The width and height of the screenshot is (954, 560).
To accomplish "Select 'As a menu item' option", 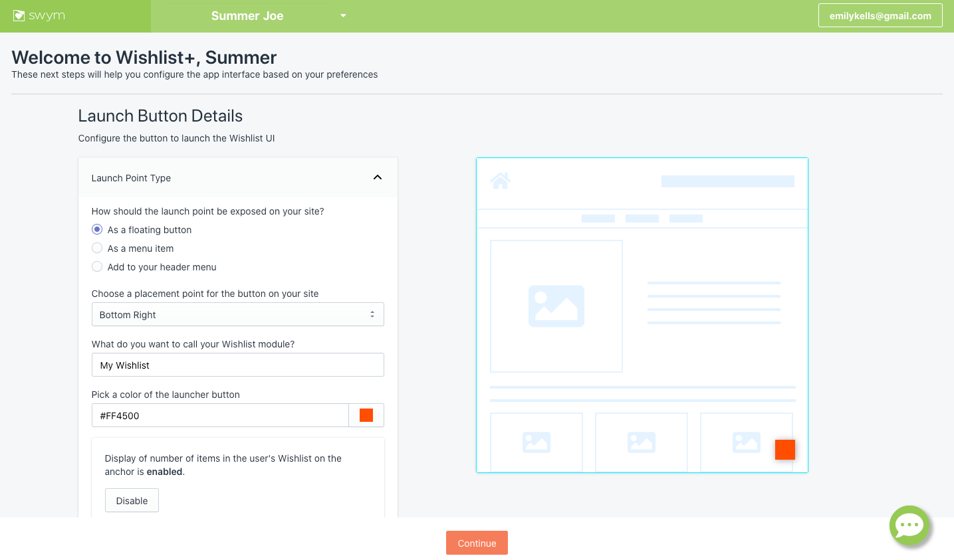I will [97, 248].
